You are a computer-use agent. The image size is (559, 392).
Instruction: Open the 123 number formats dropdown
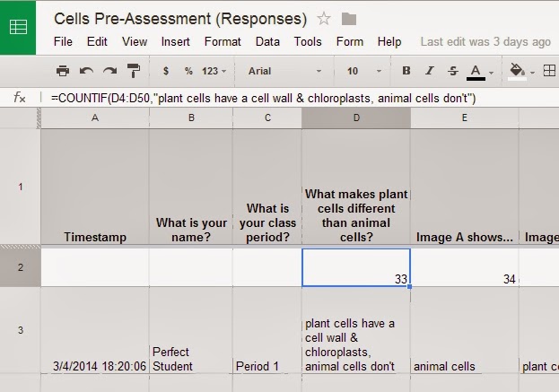pyautogui.click(x=214, y=71)
